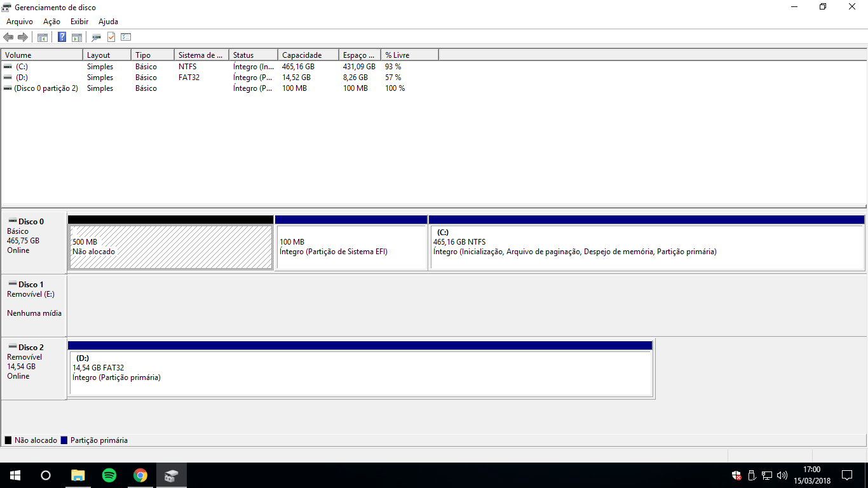Click the disk magnifier toolbar icon

click(97, 37)
